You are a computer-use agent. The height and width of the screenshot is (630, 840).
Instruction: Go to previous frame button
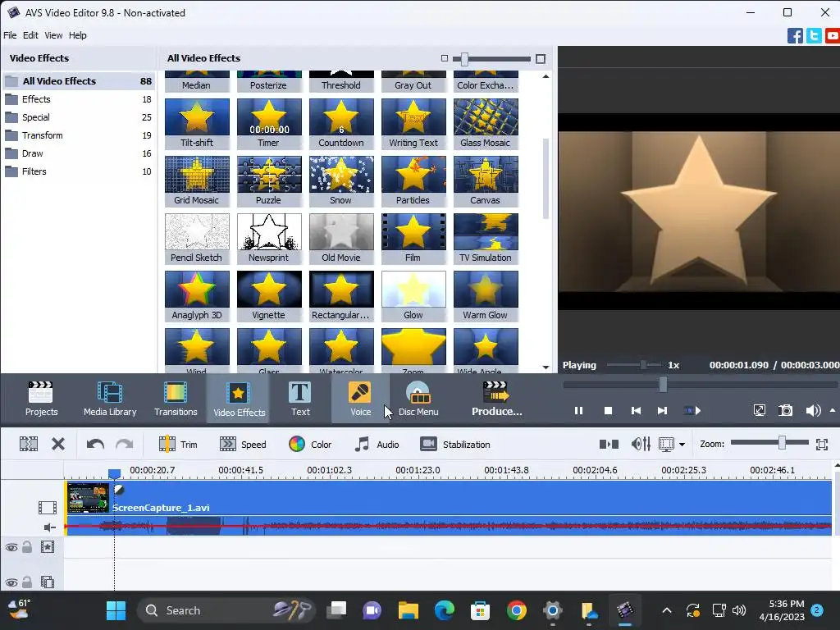click(x=636, y=411)
